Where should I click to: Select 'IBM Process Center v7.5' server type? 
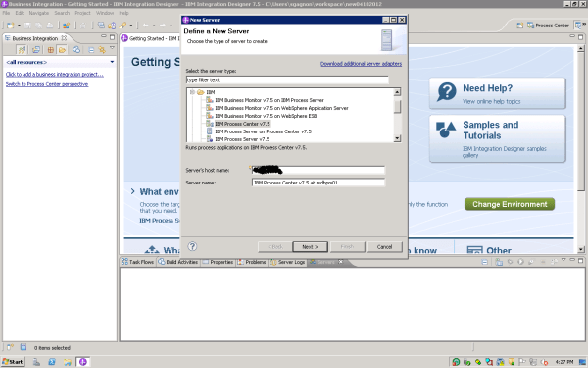click(x=242, y=124)
